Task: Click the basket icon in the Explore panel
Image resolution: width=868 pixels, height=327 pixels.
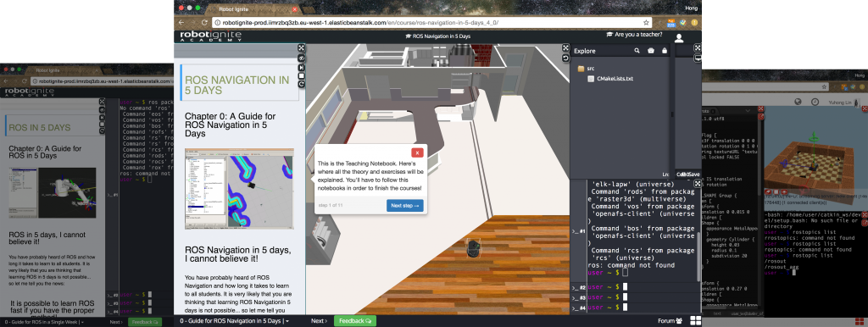Action: coord(651,51)
